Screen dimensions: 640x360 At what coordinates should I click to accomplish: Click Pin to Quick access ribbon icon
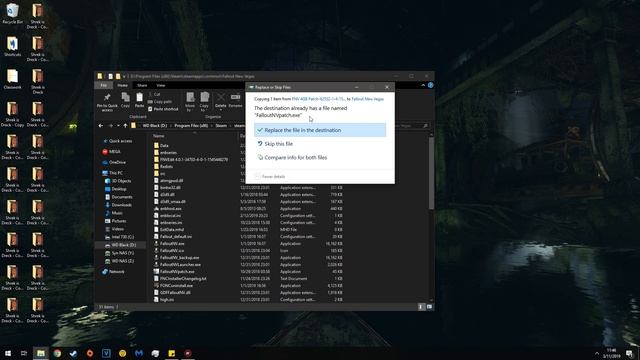[107, 102]
